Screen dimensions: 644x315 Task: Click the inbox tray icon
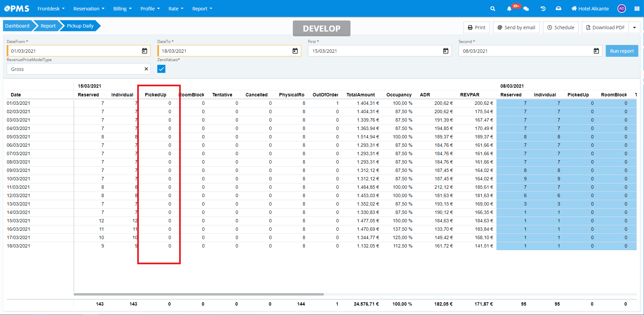click(558, 9)
